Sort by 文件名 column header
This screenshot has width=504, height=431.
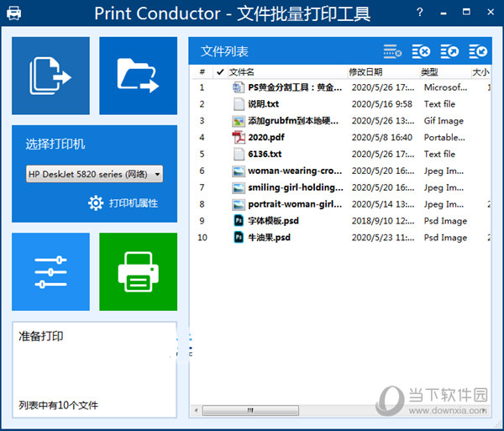coord(287,72)
